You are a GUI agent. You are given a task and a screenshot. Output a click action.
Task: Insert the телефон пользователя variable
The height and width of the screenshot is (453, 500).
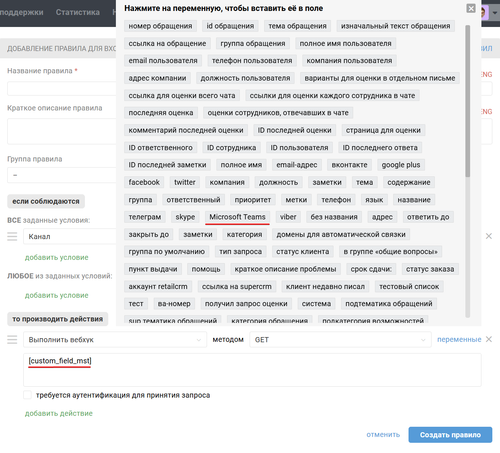252,61
